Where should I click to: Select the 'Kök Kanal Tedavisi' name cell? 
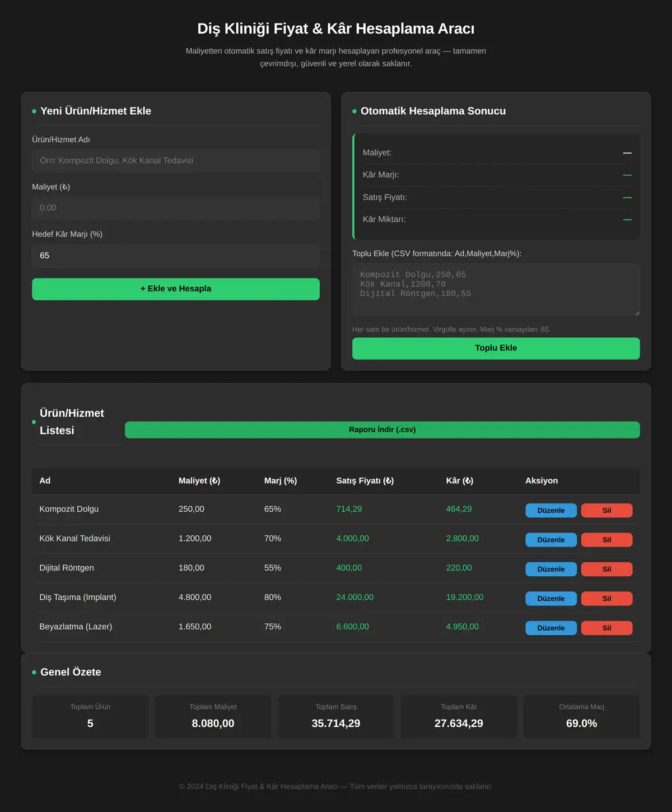coord(74,539)
